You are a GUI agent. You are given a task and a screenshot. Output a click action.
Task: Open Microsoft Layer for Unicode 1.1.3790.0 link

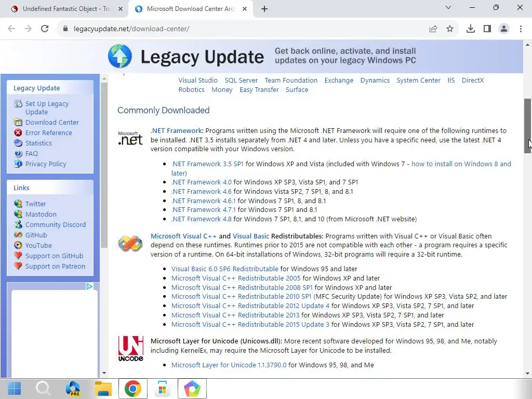click(x=229, y=365)
